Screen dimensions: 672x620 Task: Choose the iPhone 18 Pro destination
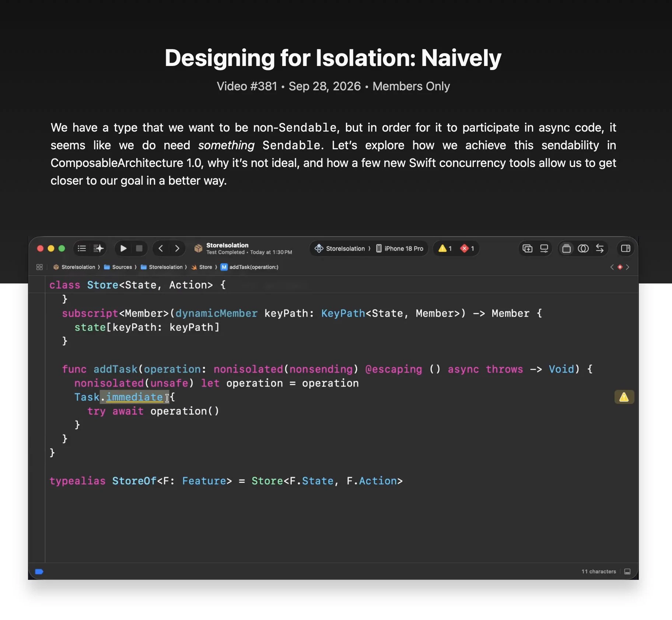click(x=400, y=248)
